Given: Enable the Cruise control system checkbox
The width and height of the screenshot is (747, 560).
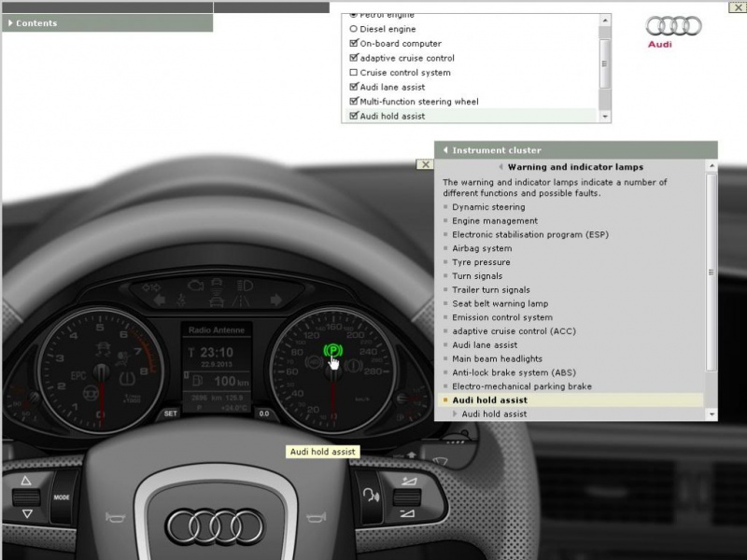Looking at the screenshot, I should [353, 73].
